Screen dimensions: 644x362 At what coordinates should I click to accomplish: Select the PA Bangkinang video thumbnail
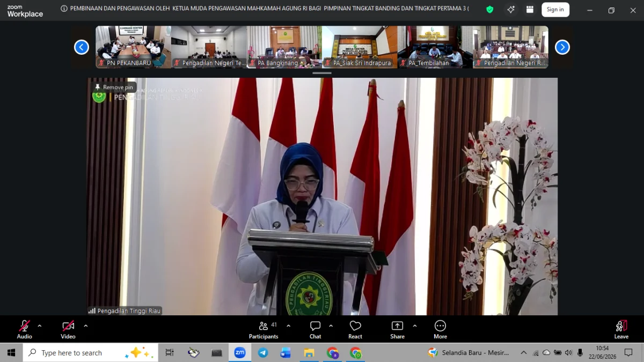pyautogui.click(x=284, y=47)
